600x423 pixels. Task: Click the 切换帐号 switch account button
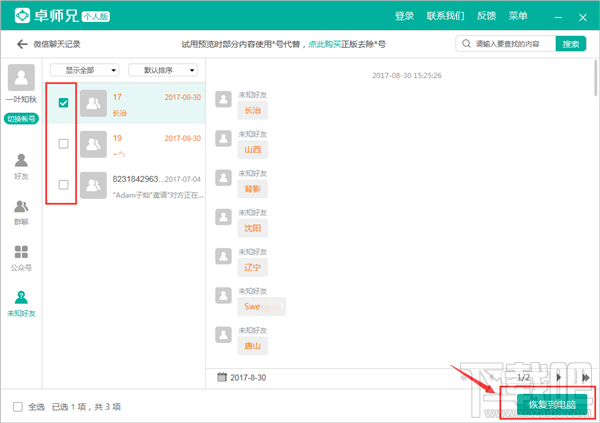point(21,119)
